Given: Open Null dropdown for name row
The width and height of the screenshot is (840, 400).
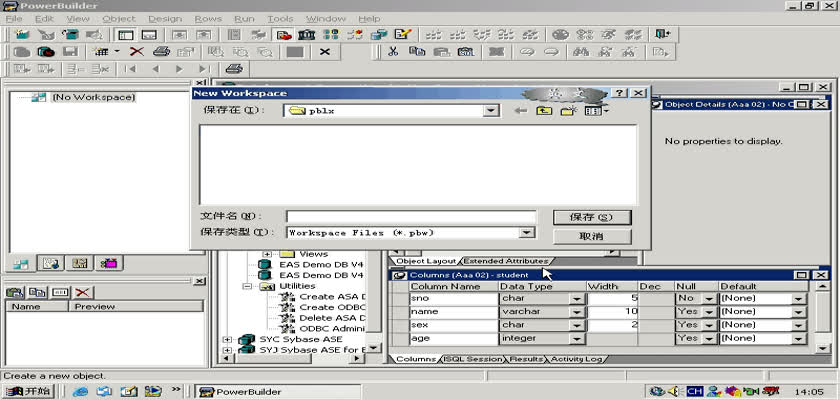Looking at the screenshot, I should click(710, 312).
